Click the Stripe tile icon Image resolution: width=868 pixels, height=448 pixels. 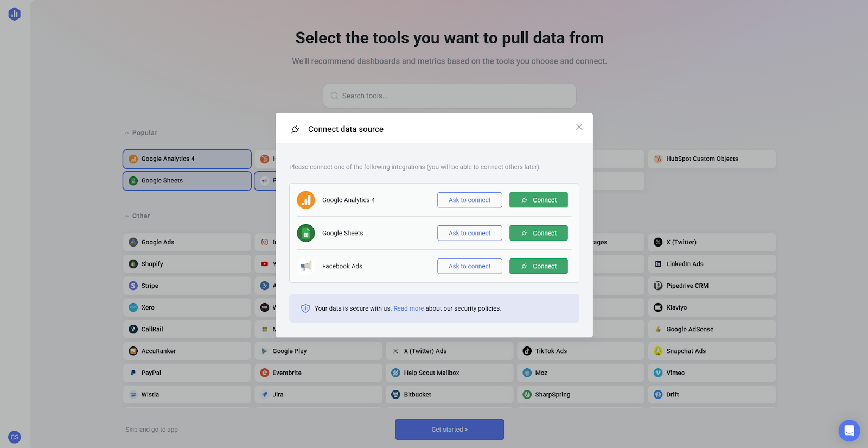(x=133, y=286)
